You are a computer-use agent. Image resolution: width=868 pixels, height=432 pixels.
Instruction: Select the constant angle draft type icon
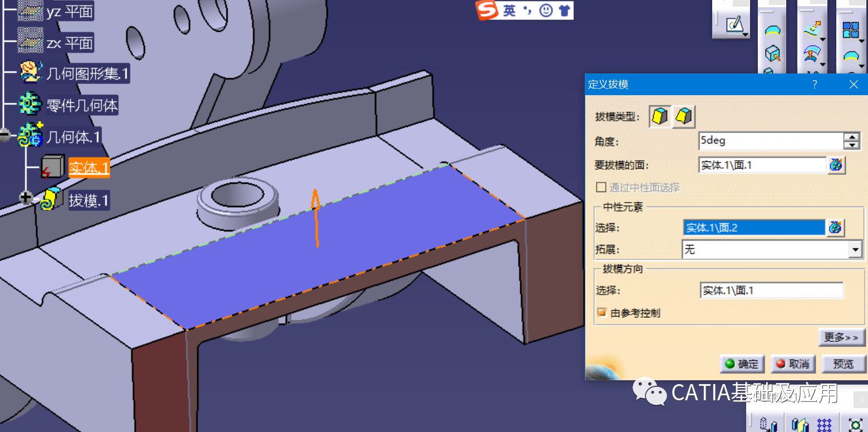click(660, 116)
